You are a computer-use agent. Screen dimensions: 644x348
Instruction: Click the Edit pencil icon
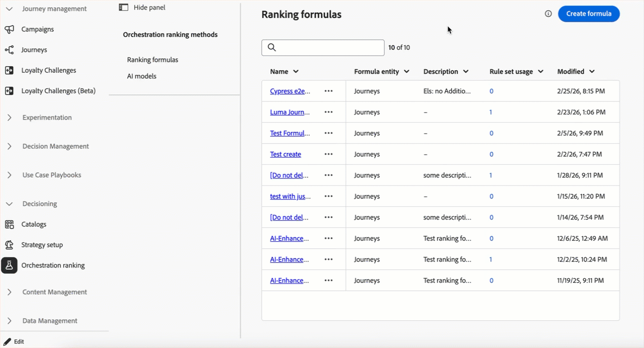[x=7, y=341]
